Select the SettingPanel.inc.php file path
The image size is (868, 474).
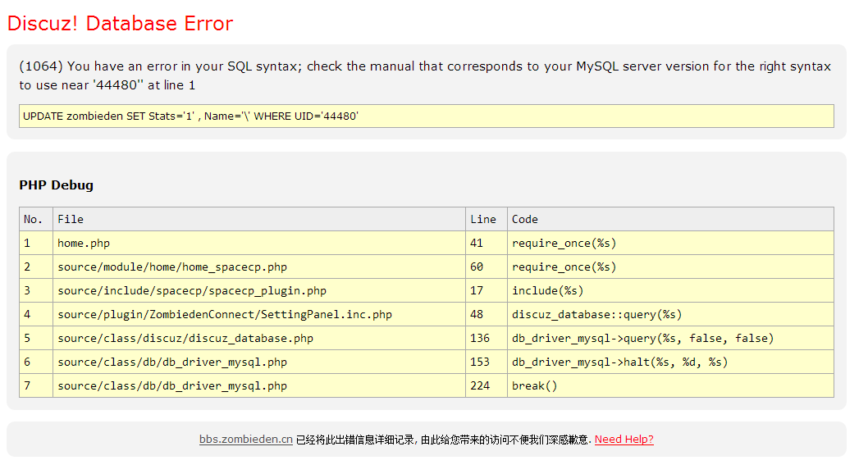click(x=225, y=314)
